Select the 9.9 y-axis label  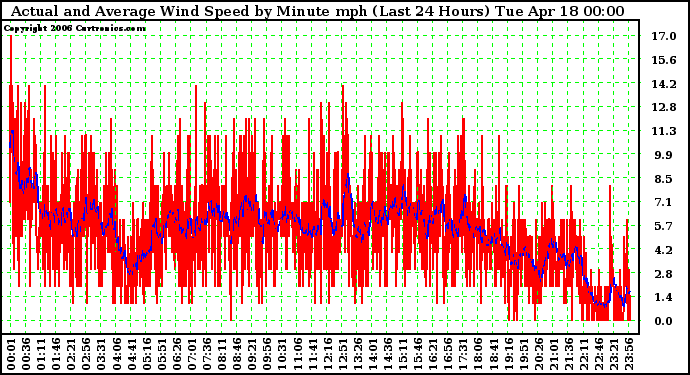(x=664, y=155)
